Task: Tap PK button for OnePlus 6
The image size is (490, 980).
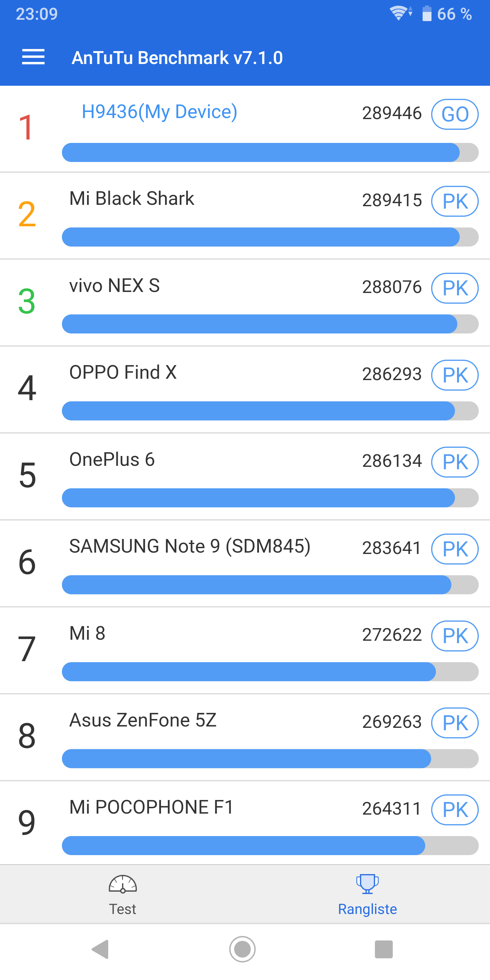Action: [x=455, y=462]
